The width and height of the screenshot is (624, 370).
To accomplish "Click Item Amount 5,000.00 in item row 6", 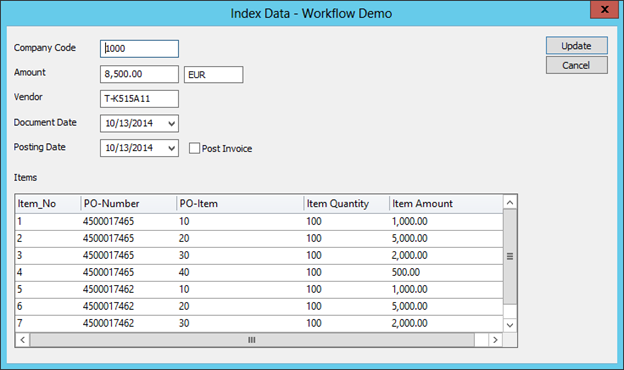I will [410, 306].
